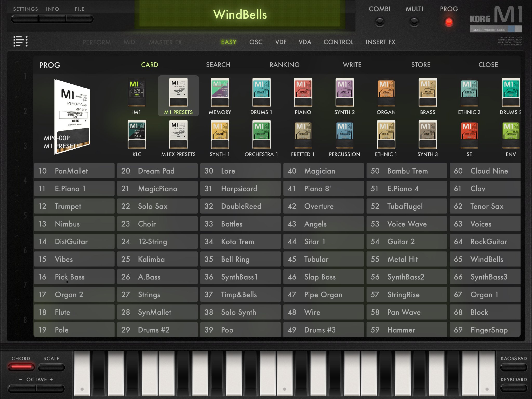Select program 10 PanMallet
Viewport: 532px width, 399px height.
tap(74, 171)
